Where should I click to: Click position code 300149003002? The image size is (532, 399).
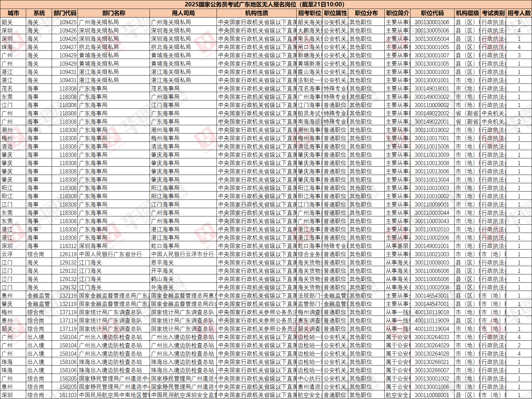coord(432,97)
